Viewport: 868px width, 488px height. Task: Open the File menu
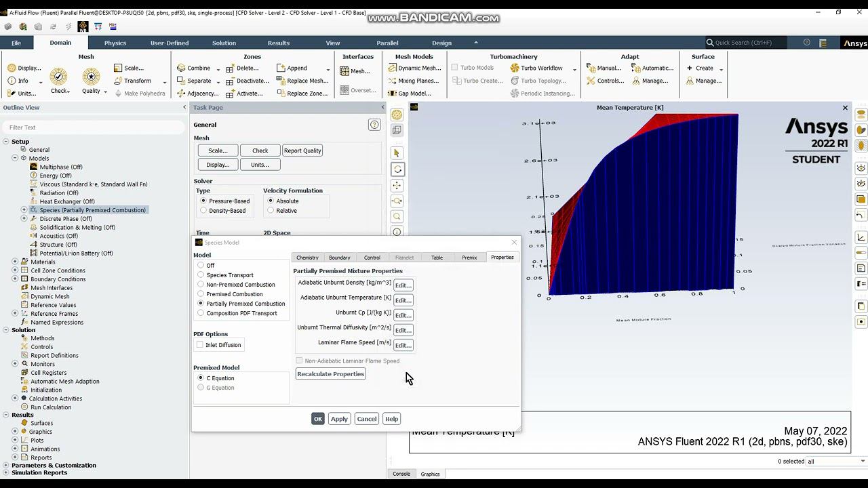pos(16,43)
